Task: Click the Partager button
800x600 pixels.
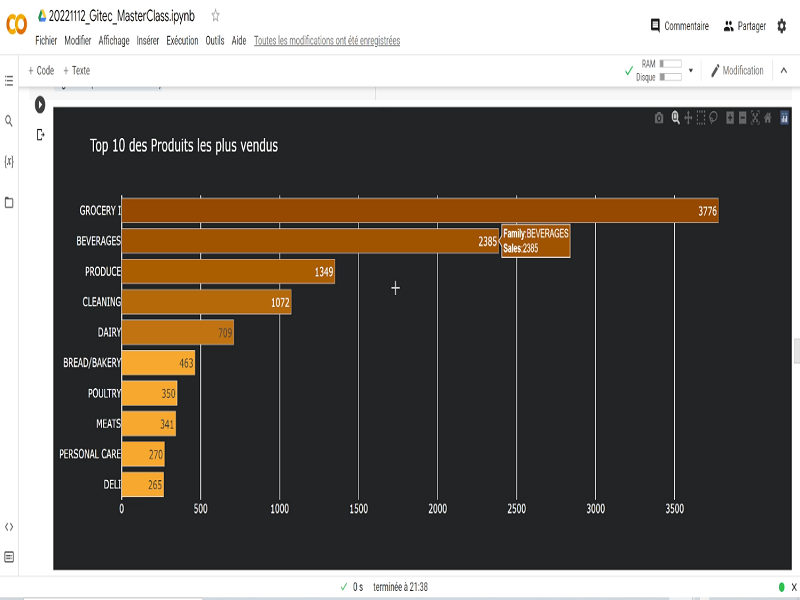Action: [744, 26]
